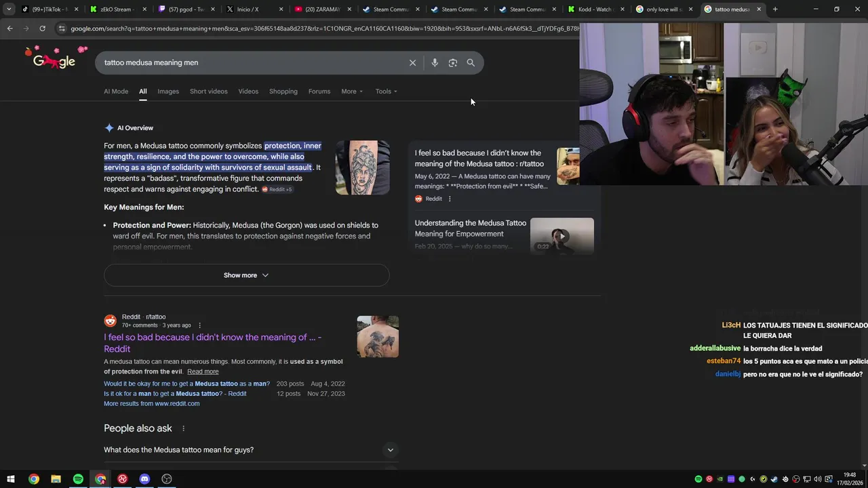
Task: Switch to the zEkO Stream browser tab
Action: 119,9
